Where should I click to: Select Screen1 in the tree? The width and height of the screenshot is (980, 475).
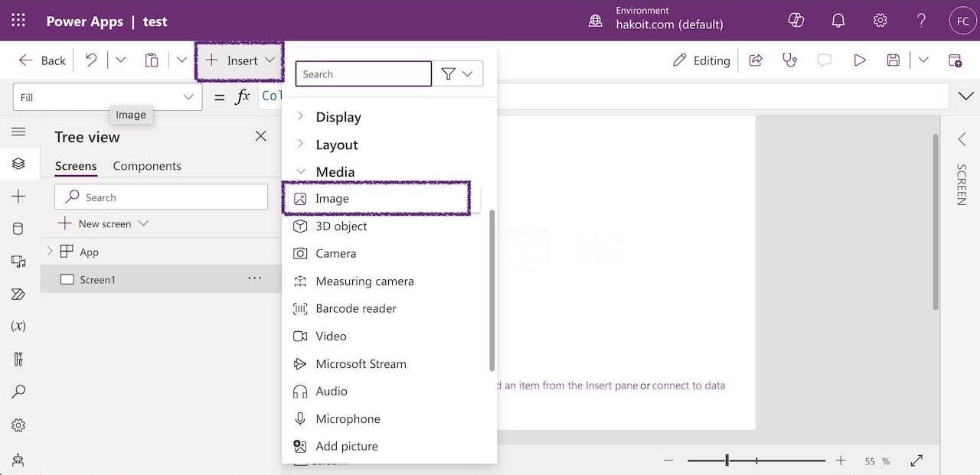click(162, 279)
